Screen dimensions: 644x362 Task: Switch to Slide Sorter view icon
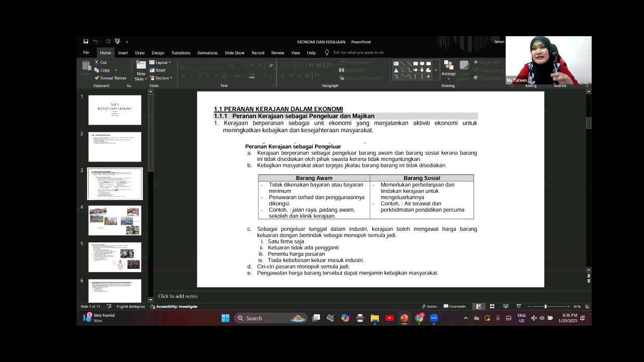pos(492,306)
